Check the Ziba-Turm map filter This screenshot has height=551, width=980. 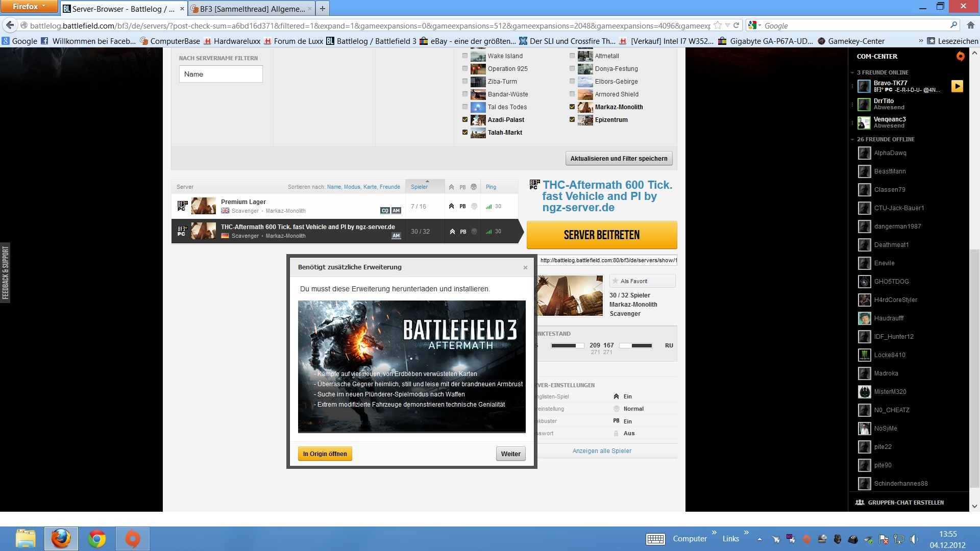coord(465,81)
